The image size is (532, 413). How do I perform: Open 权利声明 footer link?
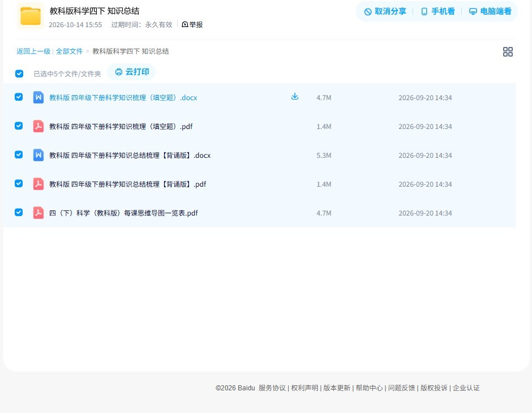pos(304,388)
